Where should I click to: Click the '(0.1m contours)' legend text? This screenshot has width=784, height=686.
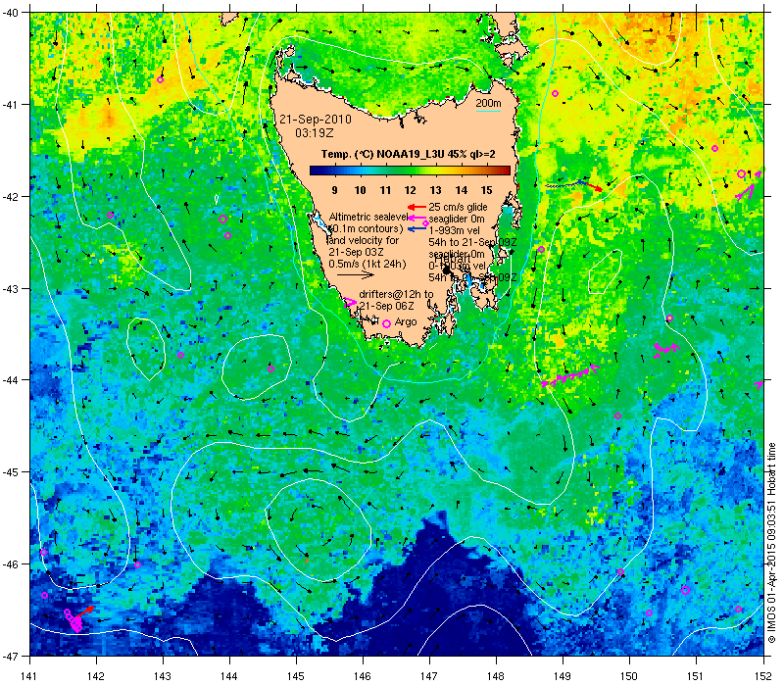coord(366,229)
